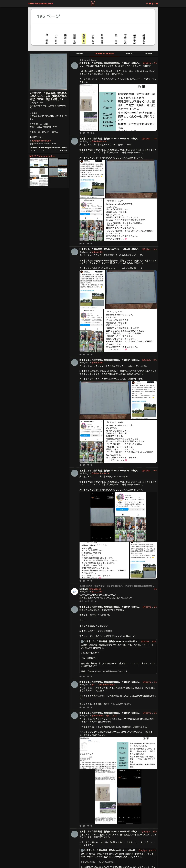This screenshot has width=186, height=868.
Task: Open the @r____xxs mention under Shikata's tweet
Action: click(96, 592)
